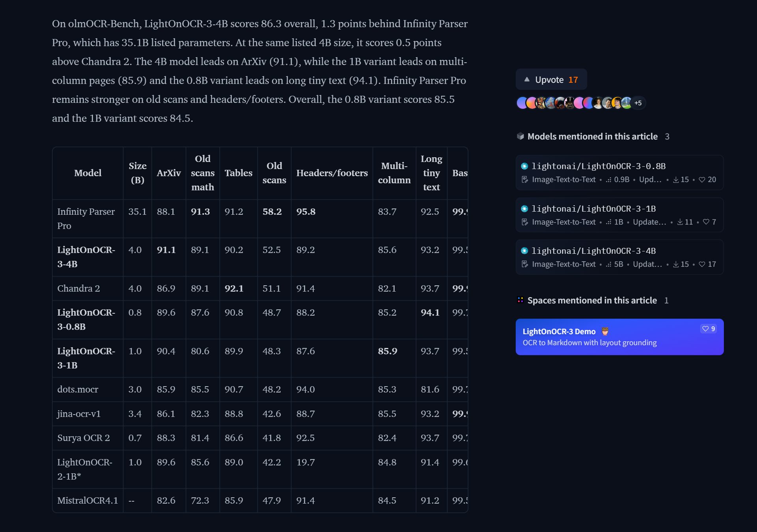The height and width of the screenshot is (532, 757).
Task: Click the heart likes icon showing 20
Action: coord(702,180)
